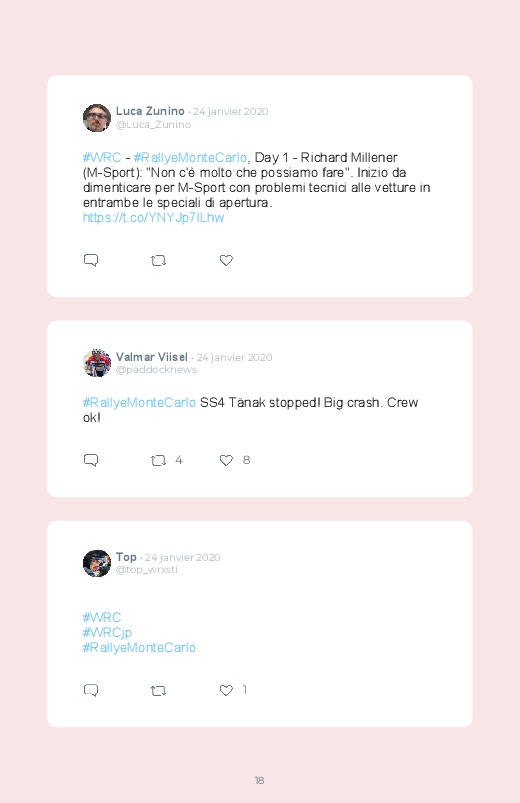The width and height of the screenshot is (520, 803).
Task: Like Valmar Viisel's tweet with 8 likes
Action: pos(226,460)
